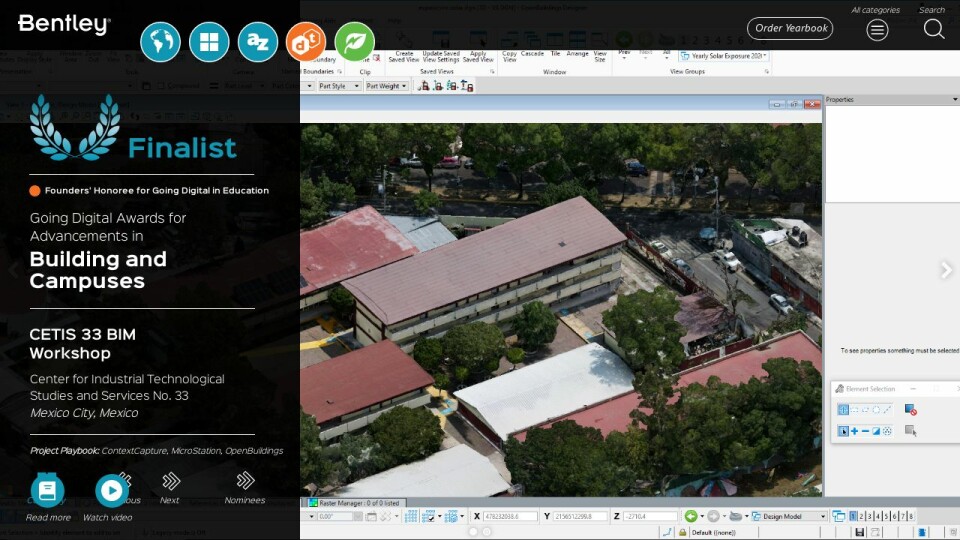Click Create Saved View in ribbon
960x540 pixels.
coord(404,56)
